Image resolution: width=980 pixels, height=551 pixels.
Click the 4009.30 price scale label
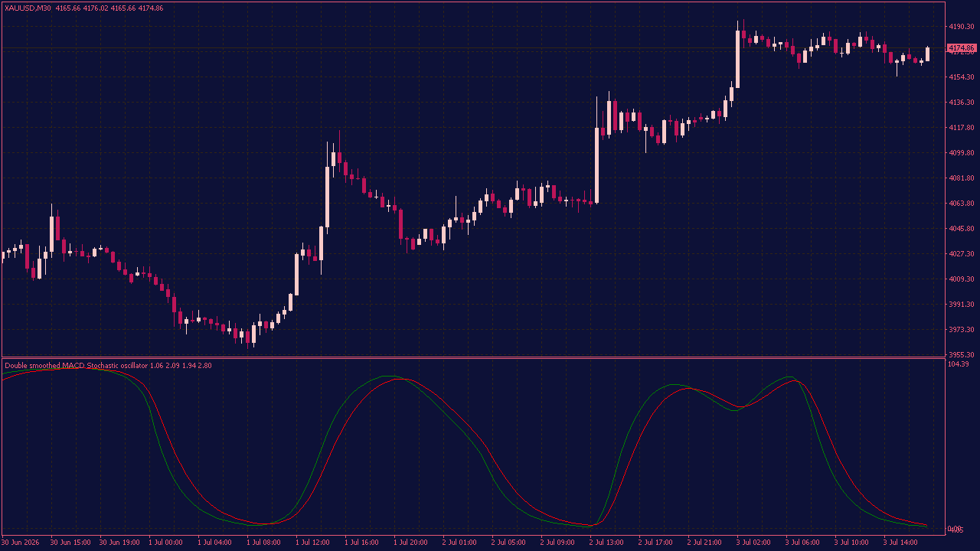[962, 279]
